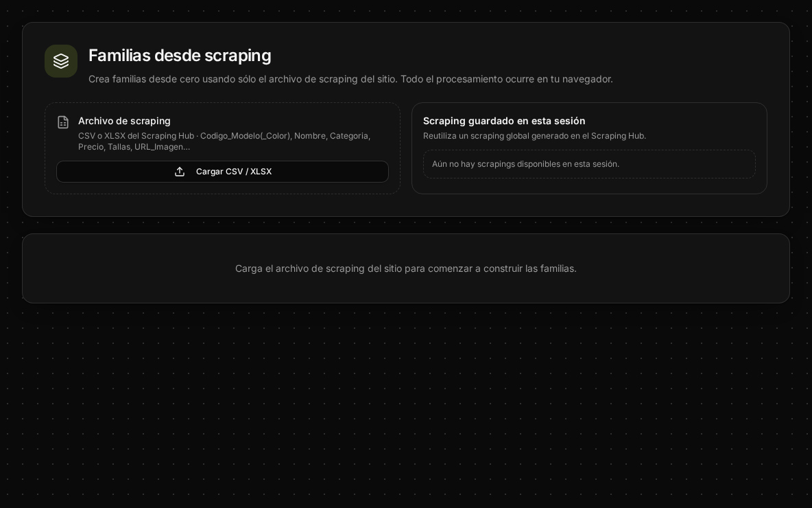Click the word "Categoria," in the columns list
The width and height of the screenshot is (812, 508).
(x=350, y=136)
